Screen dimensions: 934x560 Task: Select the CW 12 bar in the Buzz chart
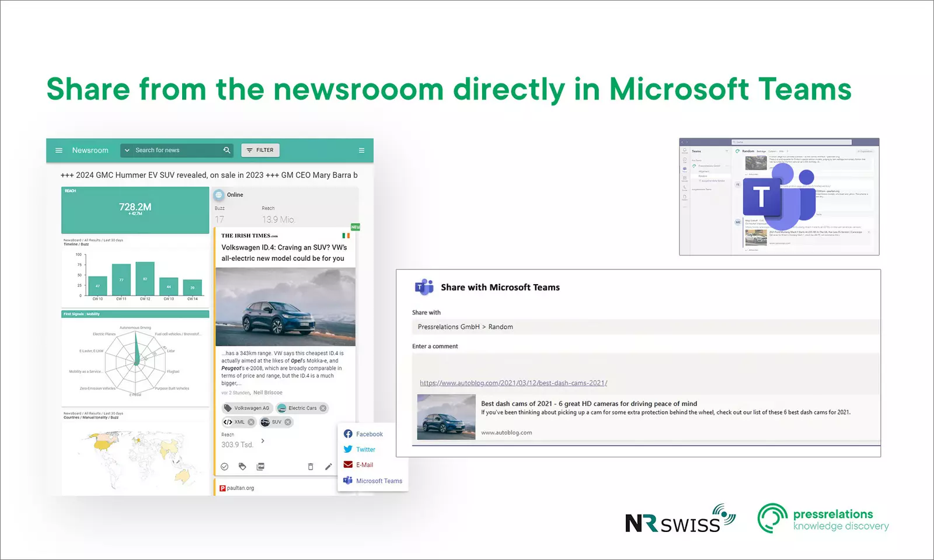[x=145, y=279]
